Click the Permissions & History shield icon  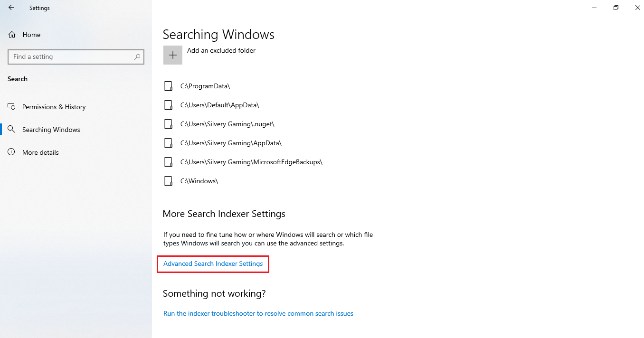(12, 107)
